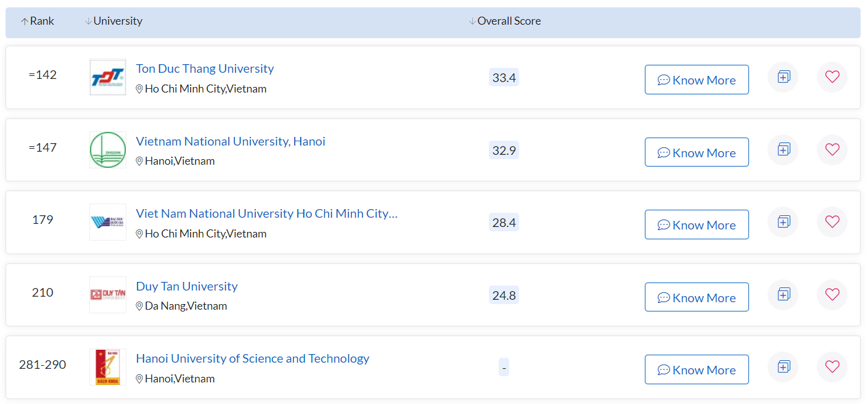
Task: Click heart icon for Hanoi University of Science and Technology
Action: (832, 367)
